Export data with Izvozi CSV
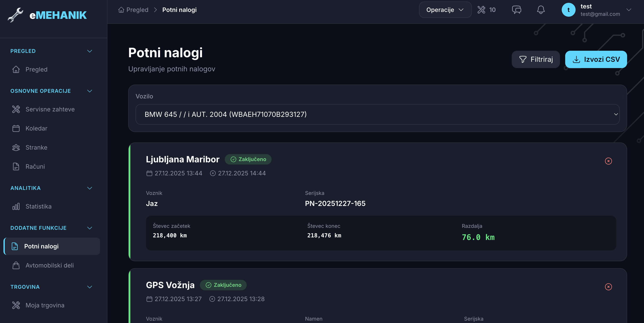 pos(596,59)
